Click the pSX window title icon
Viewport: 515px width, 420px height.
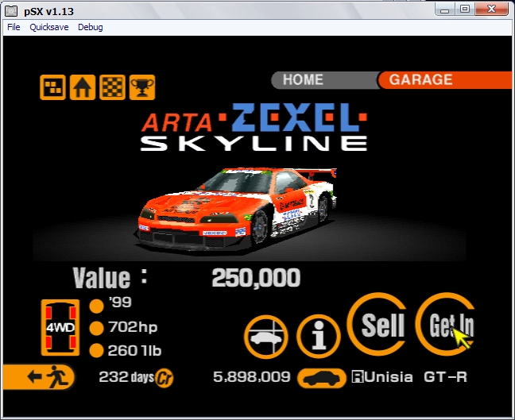point(11,11)
